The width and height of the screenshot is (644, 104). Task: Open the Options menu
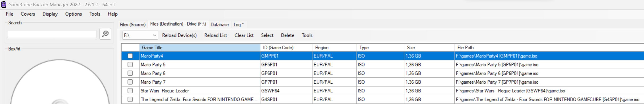(74, 14)
